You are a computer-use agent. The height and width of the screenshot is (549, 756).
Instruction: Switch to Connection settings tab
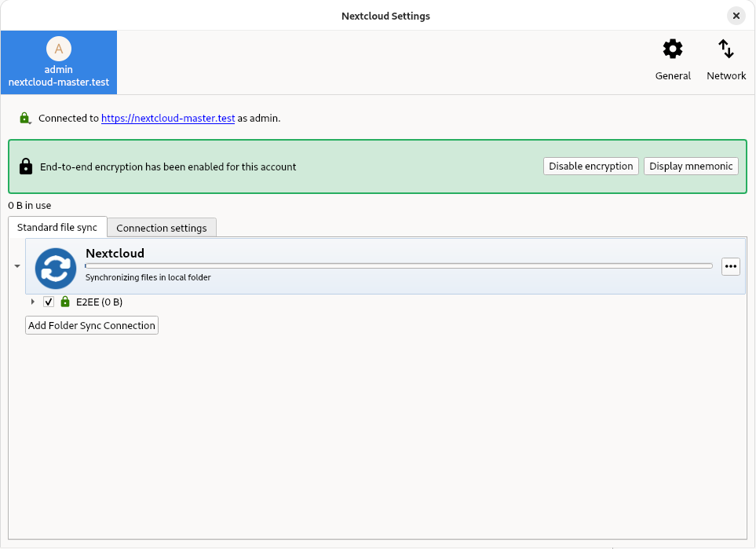coord(161,228)
